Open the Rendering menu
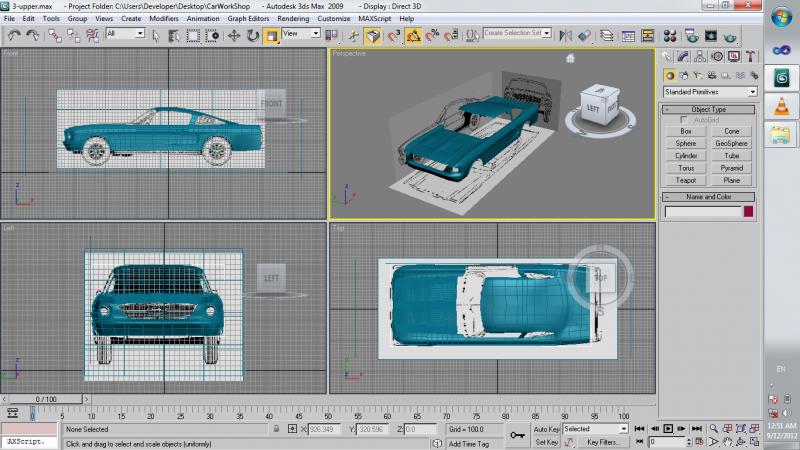800x450 pixels. click(293, 18)
